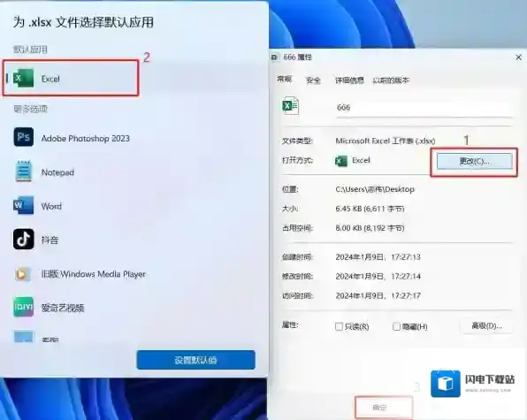Click the file icon in 666 properties
The height and width of the screenshot is (420, 527).
(x=290, y=106)
